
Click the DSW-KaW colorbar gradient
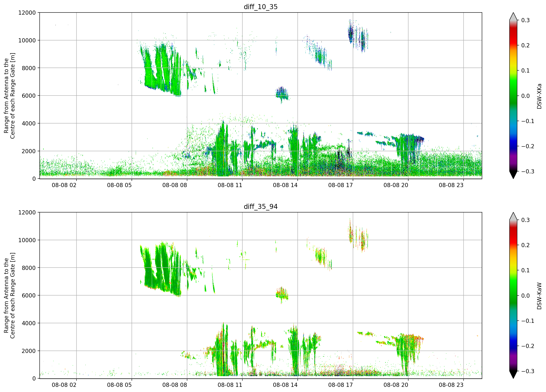513,295
